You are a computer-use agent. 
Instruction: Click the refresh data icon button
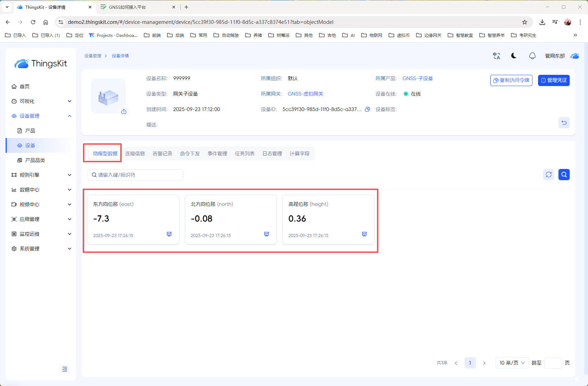tap(549, 175)
